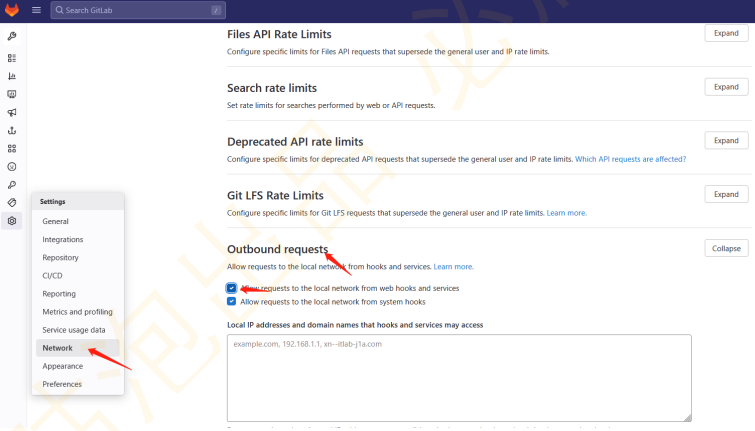The width and height of the screenshot is (755, 431).
Task: Click the Admin Area wrench icon
Action: pos(12,36)
